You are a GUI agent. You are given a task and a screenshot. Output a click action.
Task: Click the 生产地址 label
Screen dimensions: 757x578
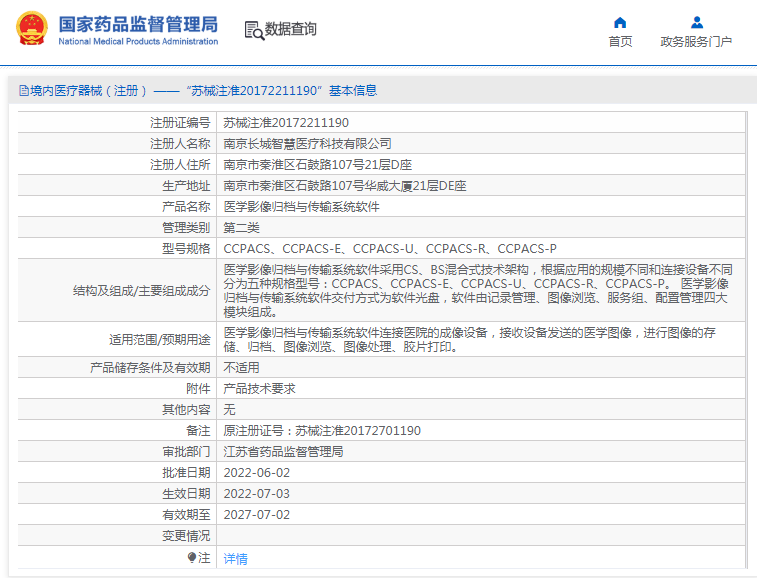[186, 186]
